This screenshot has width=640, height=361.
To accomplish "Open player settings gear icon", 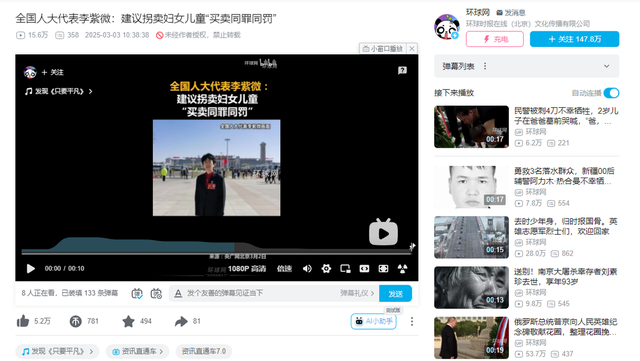I will click(326, 269).
